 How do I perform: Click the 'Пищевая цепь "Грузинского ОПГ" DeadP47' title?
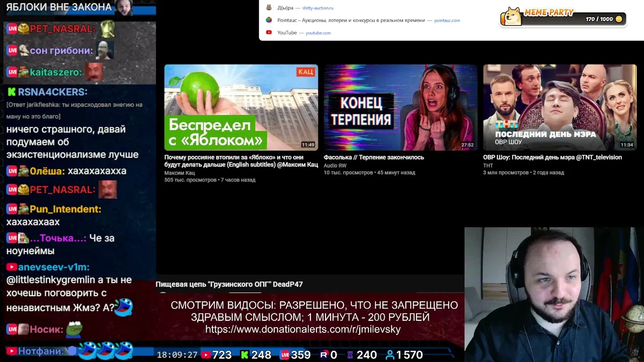tap(229, 284)
